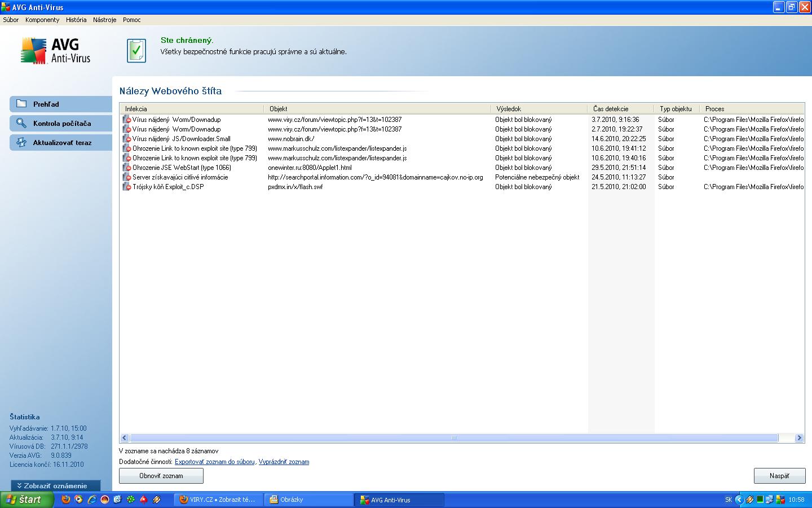Click the Exportovať zoznam do súboru link
This screenshot has height=508, width=812.
click(x=215, y=462)
